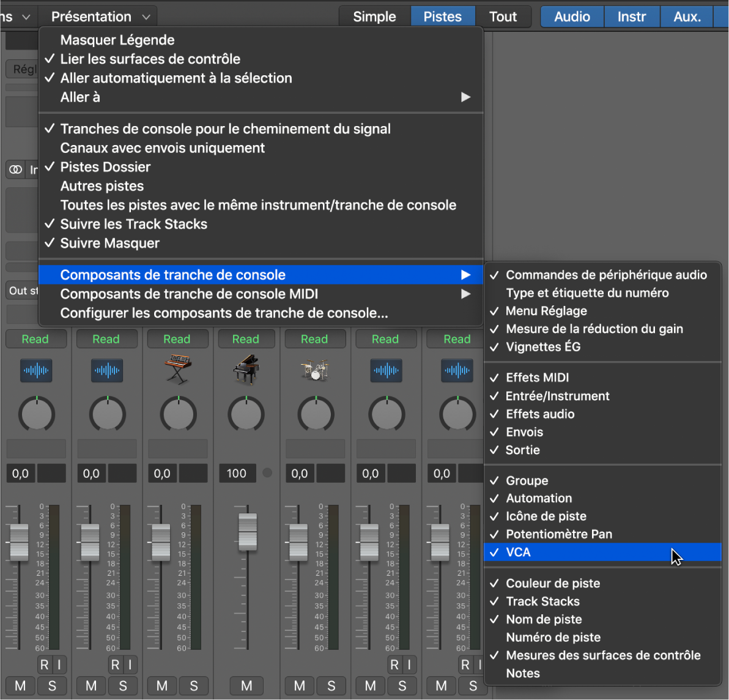The image size is (729, 700).
Task: Uncheck the Effets MIDI component
Action: [602, 378]
